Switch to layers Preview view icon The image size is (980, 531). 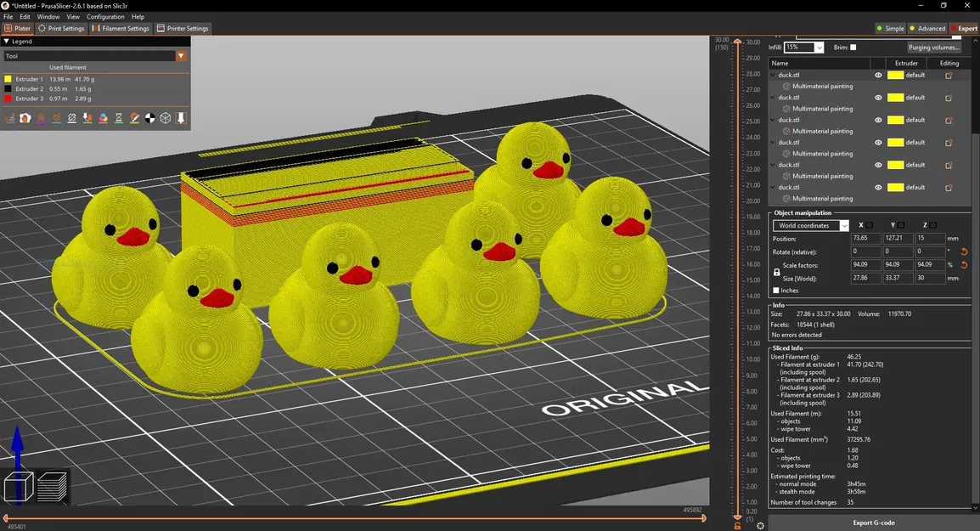point(53,487)
